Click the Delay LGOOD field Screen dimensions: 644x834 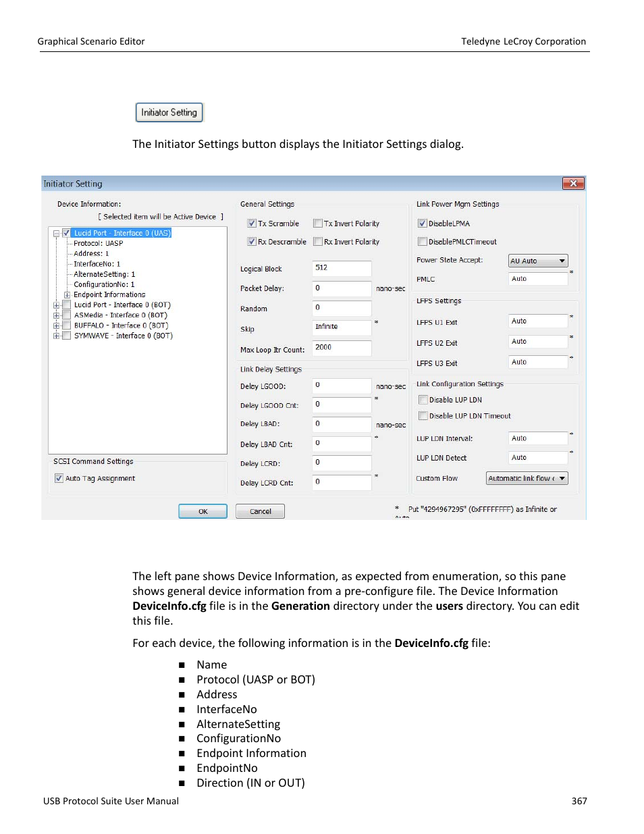pyautogui.click(x=342, y=386)
